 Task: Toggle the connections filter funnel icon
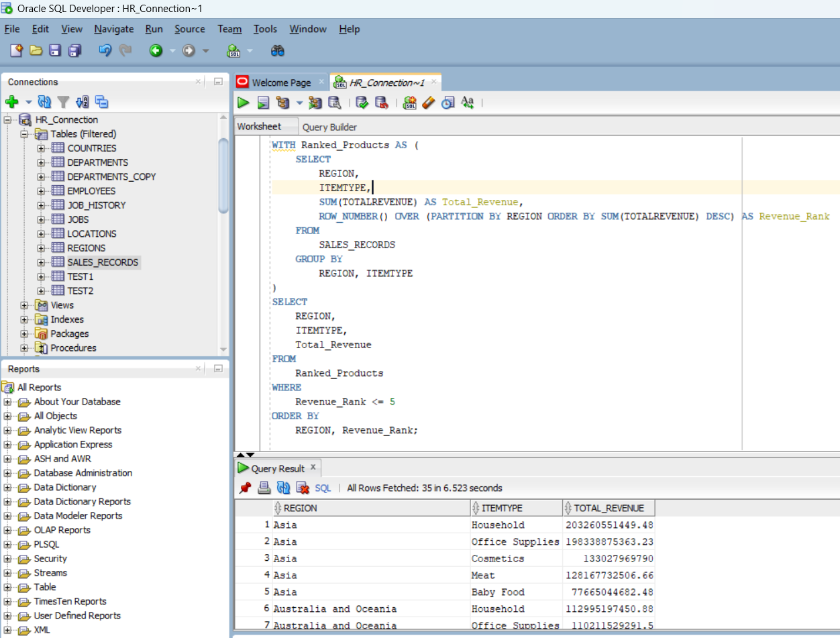click(x=63, y=102)
